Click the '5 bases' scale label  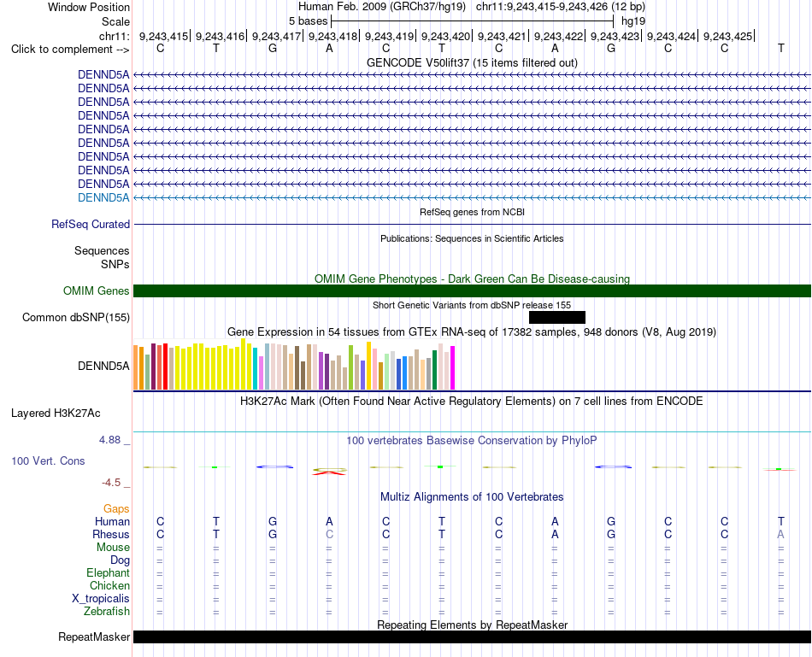[308, 21]
